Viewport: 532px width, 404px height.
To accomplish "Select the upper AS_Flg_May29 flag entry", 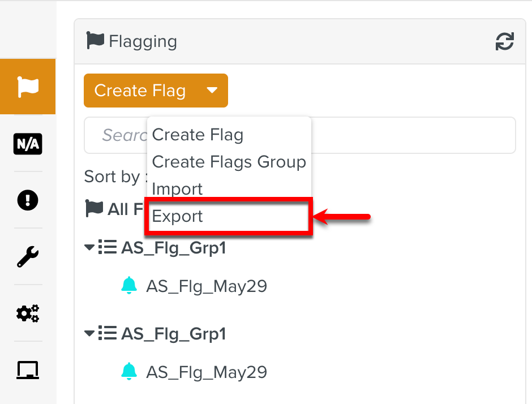I will [207, 286].
